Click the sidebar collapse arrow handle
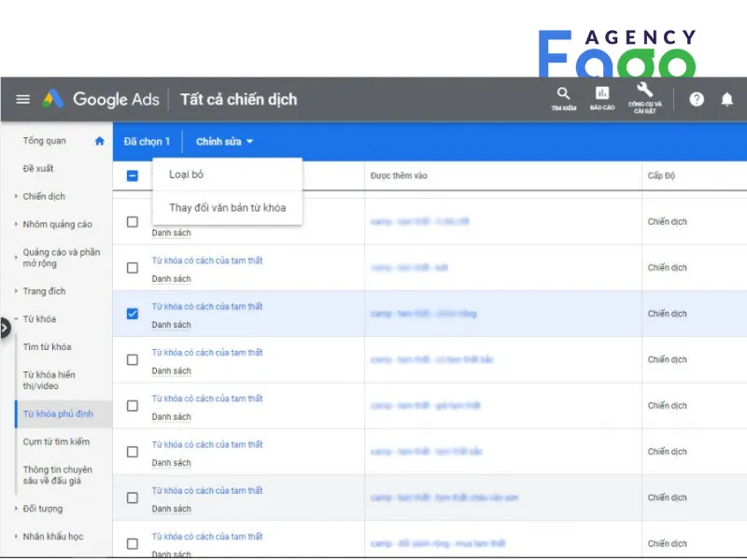Viewport: 747px width, 560px height. 5,328
